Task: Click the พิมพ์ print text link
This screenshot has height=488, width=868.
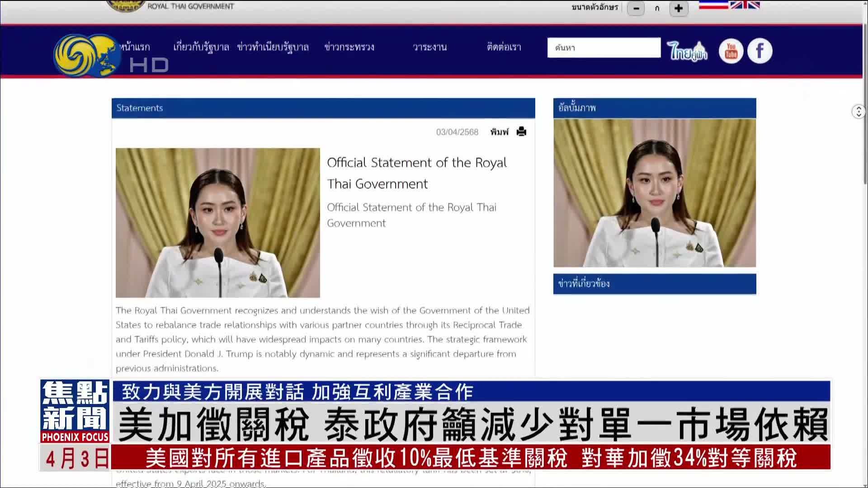Action: (500, 131)
